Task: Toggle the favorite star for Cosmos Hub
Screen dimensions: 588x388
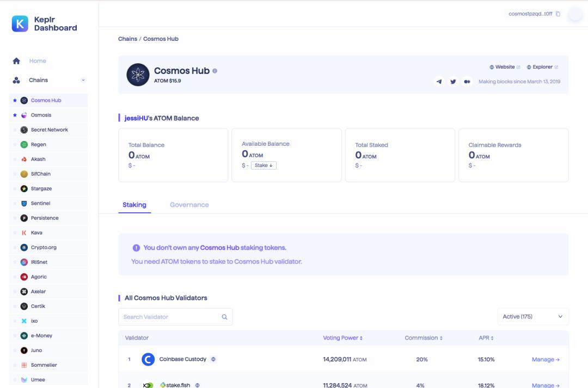Action: (x=15, y=101)
